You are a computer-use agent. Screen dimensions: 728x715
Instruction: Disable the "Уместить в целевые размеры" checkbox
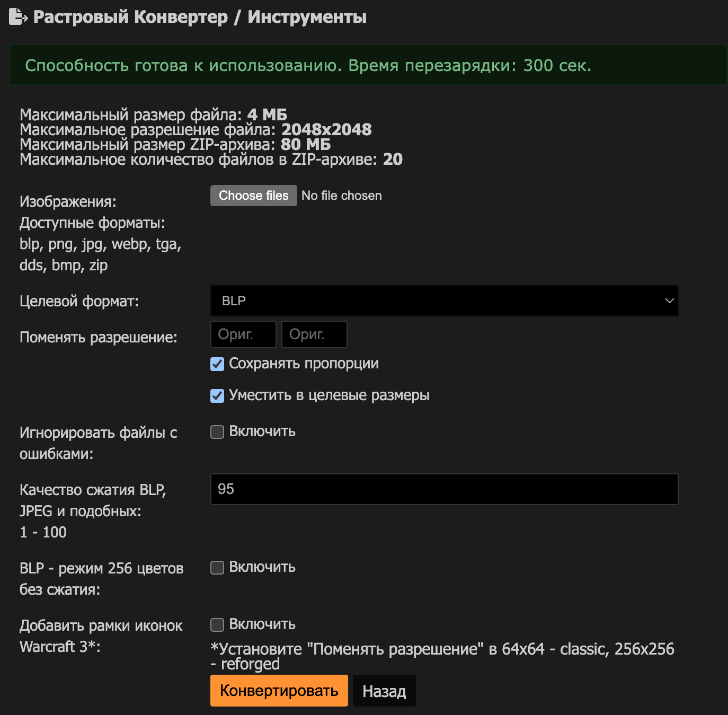[217, 396]
